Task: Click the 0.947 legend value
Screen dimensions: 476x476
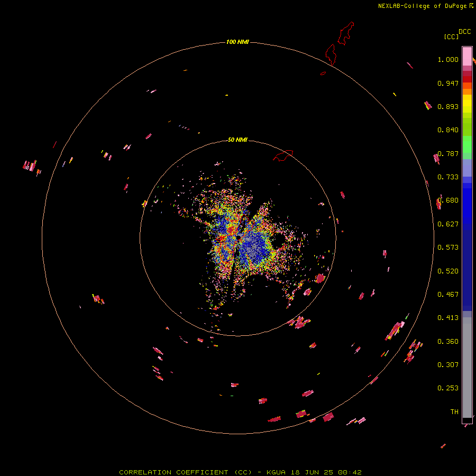Action: (x=448, y=83)
